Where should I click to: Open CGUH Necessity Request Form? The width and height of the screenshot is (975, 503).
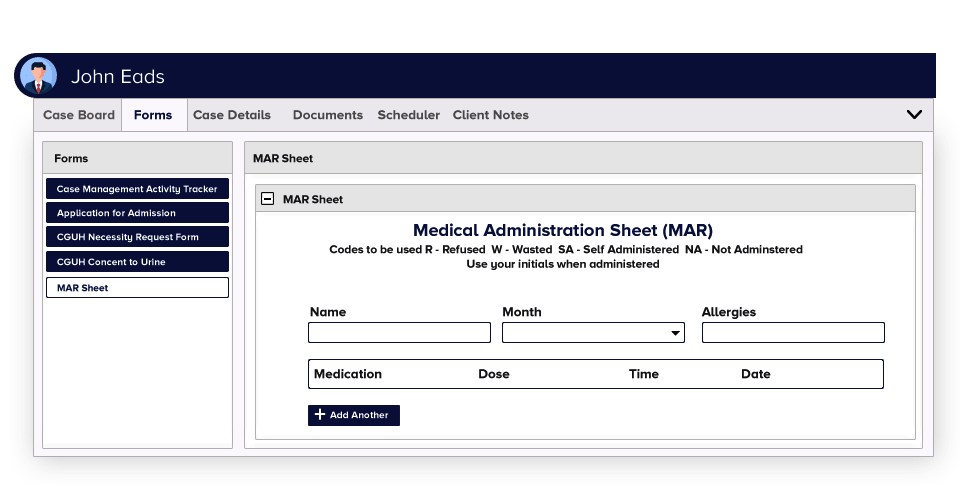coord(137,237)
